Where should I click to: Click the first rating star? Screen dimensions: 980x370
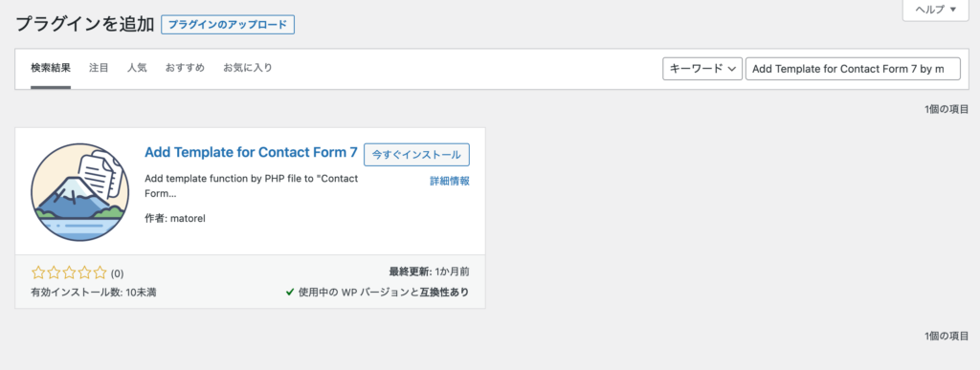(x=38, y=272)
